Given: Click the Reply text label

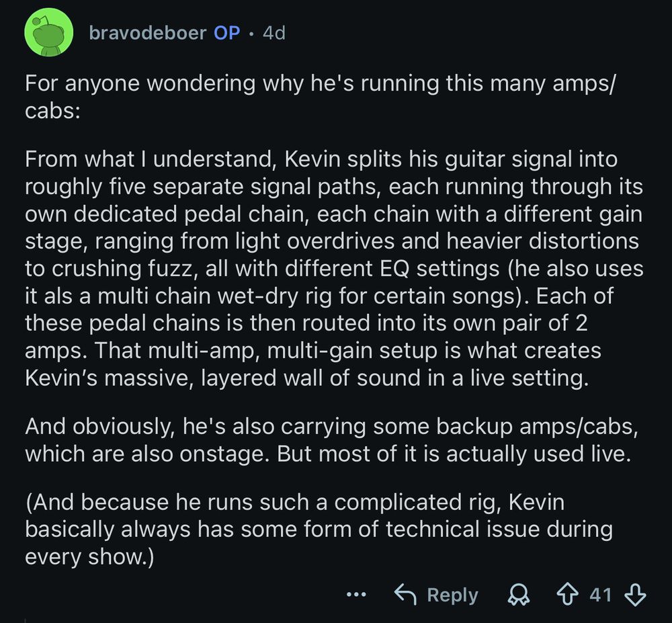Looking at the screenshot, I should 452,595.
